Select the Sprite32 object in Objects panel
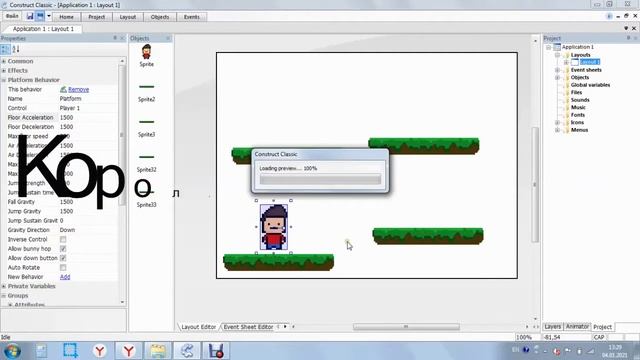The height and width of the screenshot is (360, 640). click(x=147, y=162)
